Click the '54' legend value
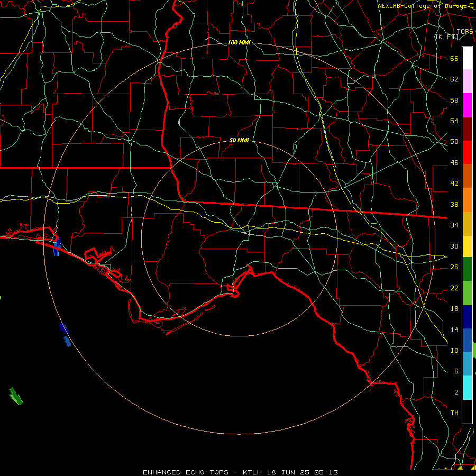Screen dimensions: 476x476 454,121
